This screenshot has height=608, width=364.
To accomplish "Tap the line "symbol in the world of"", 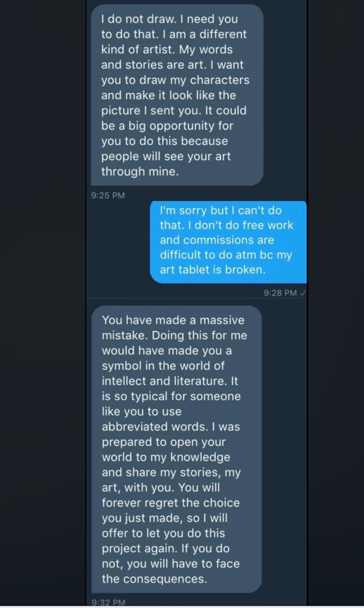I will coord(163,366).
